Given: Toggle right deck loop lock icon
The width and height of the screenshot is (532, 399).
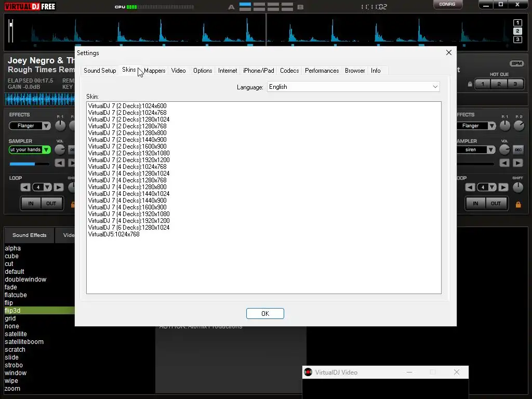Looking at the screenshot, I should 518,204.
